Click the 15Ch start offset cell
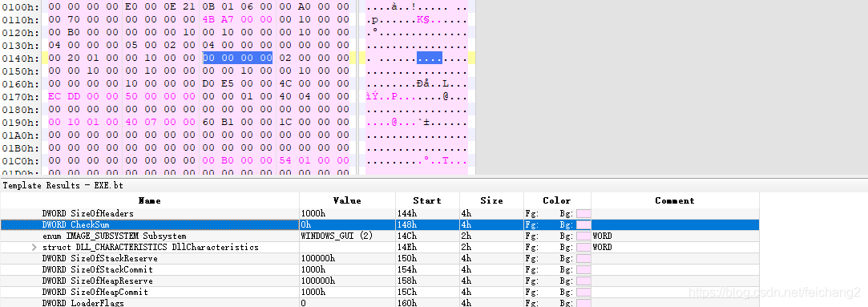The width and height of the screenshot is (868, 307). click(427, 292)
